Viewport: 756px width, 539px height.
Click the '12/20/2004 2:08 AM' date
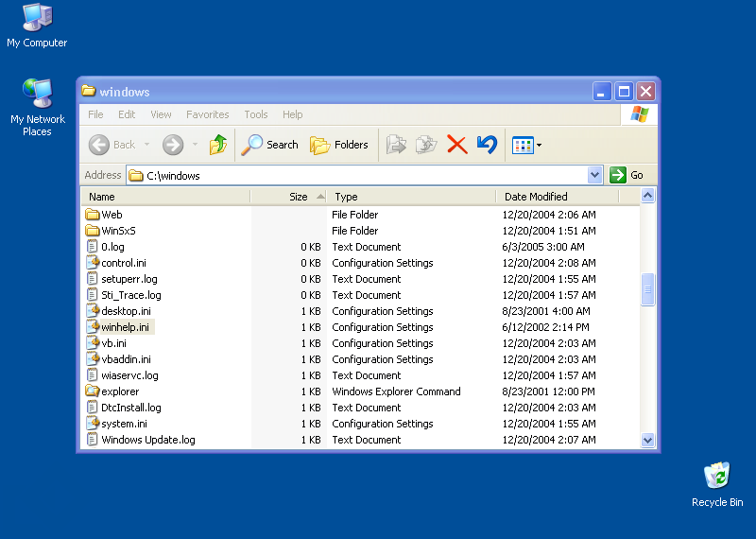coord(549,263)
